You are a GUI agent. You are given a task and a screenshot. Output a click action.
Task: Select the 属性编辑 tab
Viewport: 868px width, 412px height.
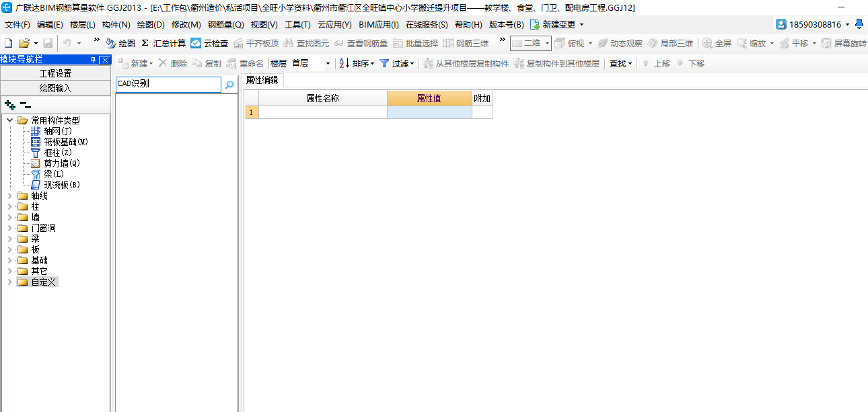coord(262,80)
